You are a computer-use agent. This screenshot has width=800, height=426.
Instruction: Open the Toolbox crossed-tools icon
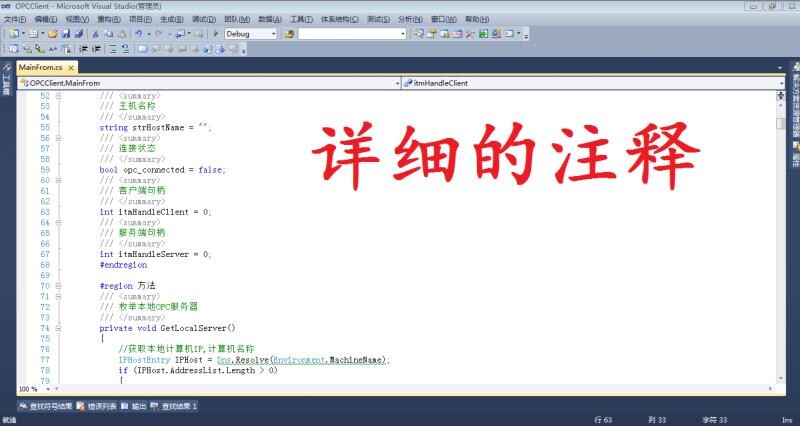pos(470,34)
